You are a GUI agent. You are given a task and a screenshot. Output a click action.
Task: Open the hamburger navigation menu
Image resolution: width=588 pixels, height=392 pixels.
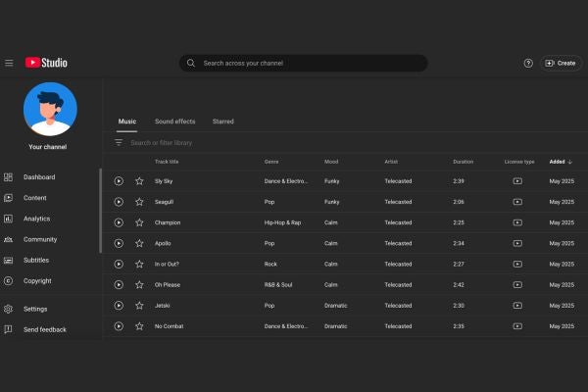pyautogui.click(x=9, y=63)
